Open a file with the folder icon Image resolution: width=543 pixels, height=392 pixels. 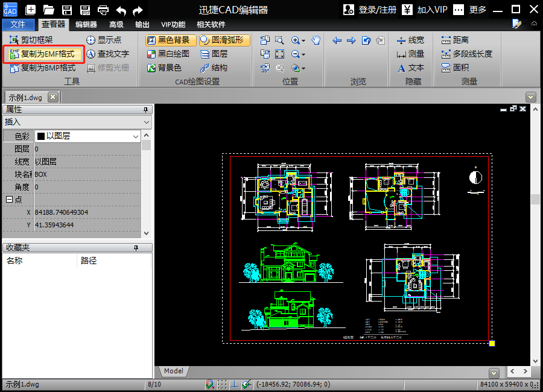49,10
